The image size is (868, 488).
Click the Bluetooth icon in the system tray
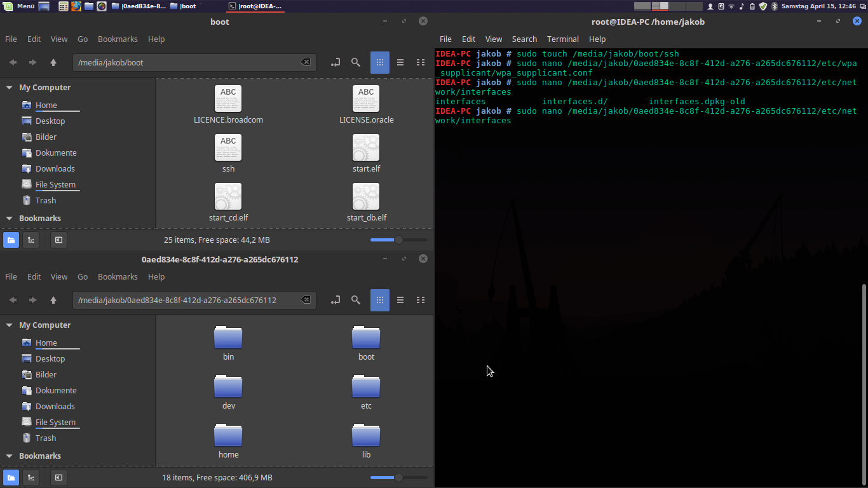(775, 7)
